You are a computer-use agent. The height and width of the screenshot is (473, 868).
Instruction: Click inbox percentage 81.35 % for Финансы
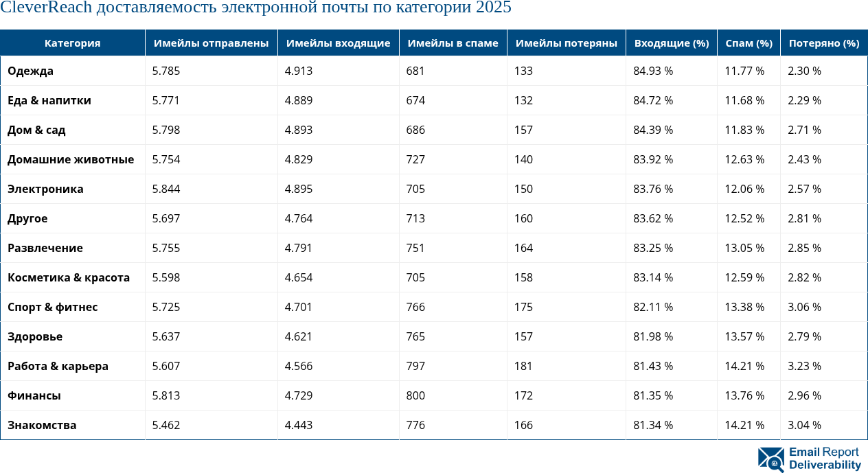(653, 395)
